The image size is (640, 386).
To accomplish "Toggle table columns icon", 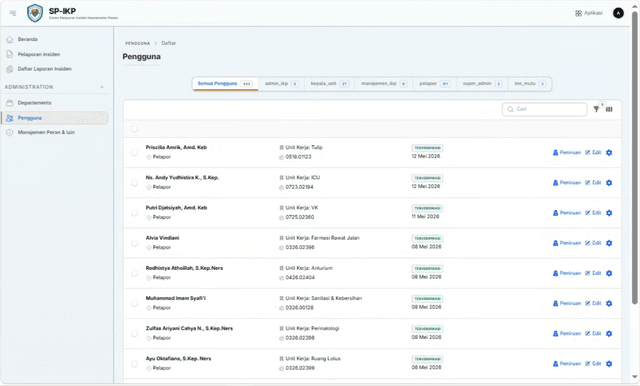I will click(609, 109).
